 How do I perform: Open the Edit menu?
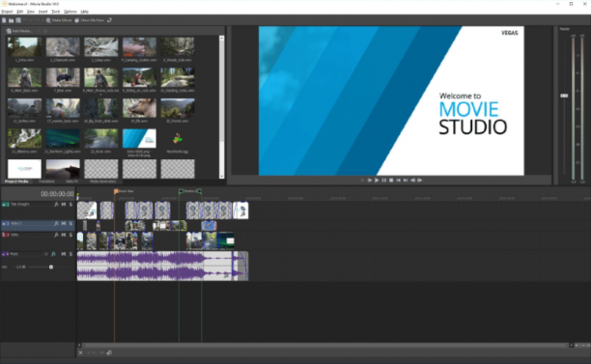tap(20, 12)
